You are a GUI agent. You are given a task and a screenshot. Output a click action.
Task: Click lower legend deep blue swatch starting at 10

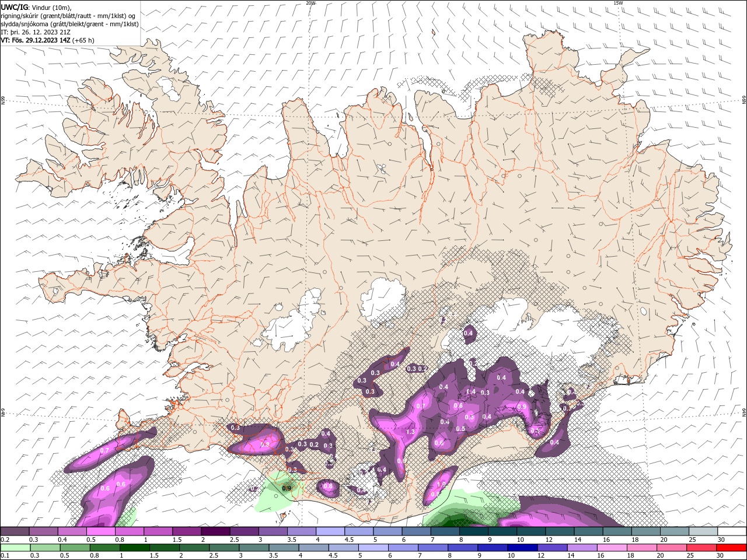[x=523, y=548]
